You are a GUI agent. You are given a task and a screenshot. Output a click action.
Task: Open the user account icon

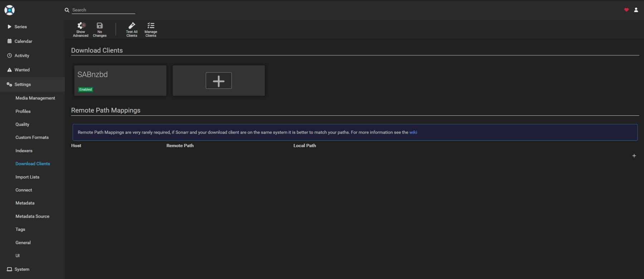(x=636, y=10)
